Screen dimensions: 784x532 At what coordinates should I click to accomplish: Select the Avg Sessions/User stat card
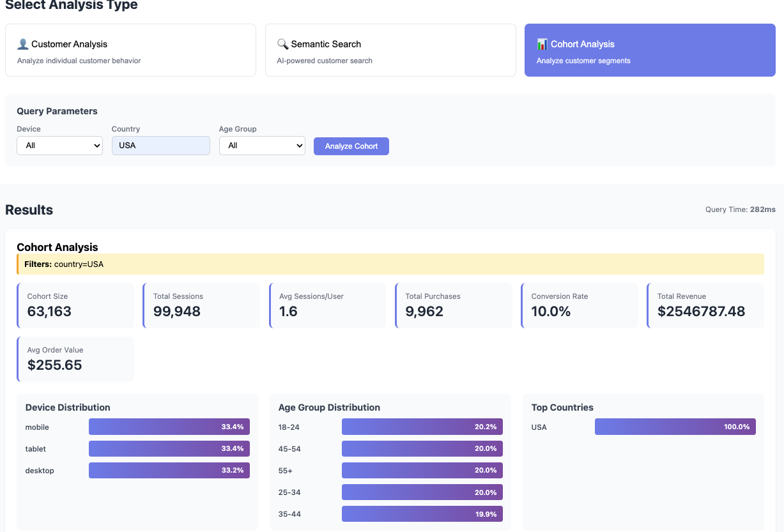point(327,305)
